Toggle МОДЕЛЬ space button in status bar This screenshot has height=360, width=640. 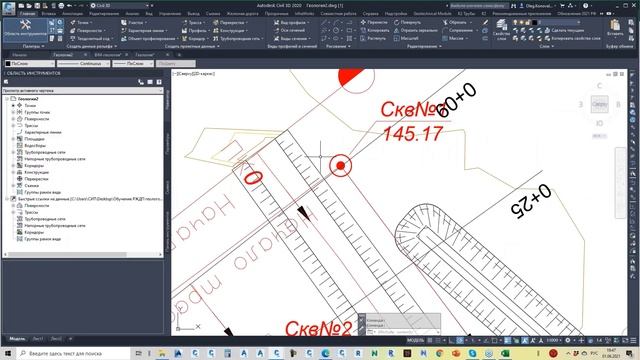[x=416, y=340]
